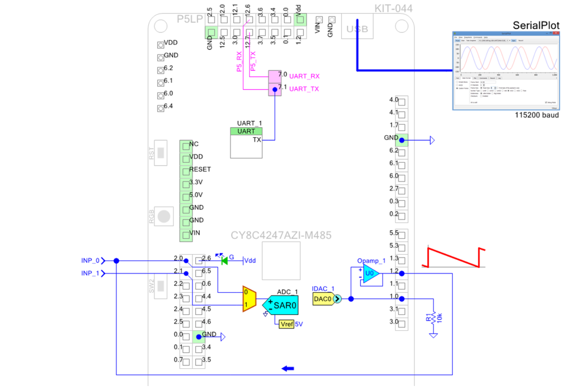Click the yellow analog multiplexer
This screenshot has width=567, height=392.
click(247, 299)
